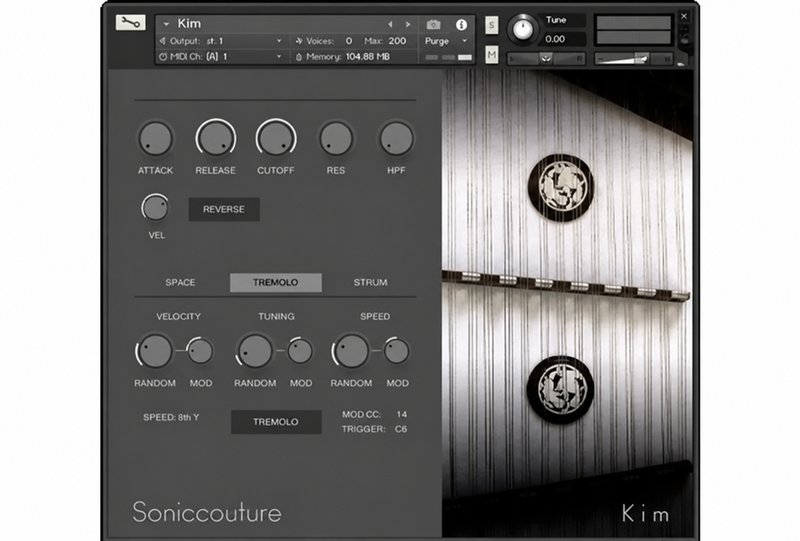Click the Memory 104.88 MB readout
The width and height of the screenshot is (800, 541).
(x=368, y=57)
